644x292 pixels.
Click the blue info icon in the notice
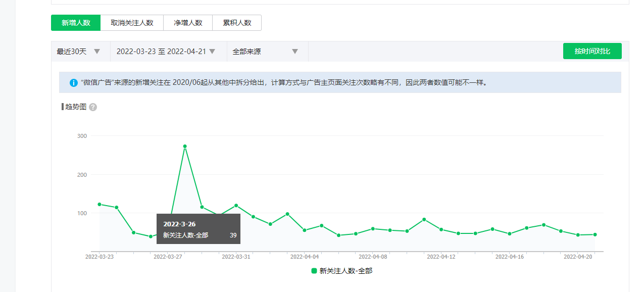coord(73,82)
